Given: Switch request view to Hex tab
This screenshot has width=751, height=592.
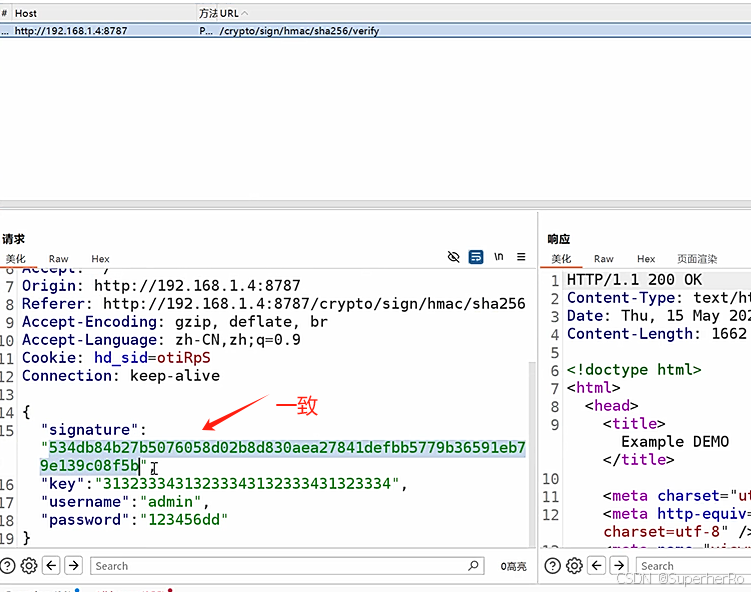Looking at the screenshot, I should point(100,259).
